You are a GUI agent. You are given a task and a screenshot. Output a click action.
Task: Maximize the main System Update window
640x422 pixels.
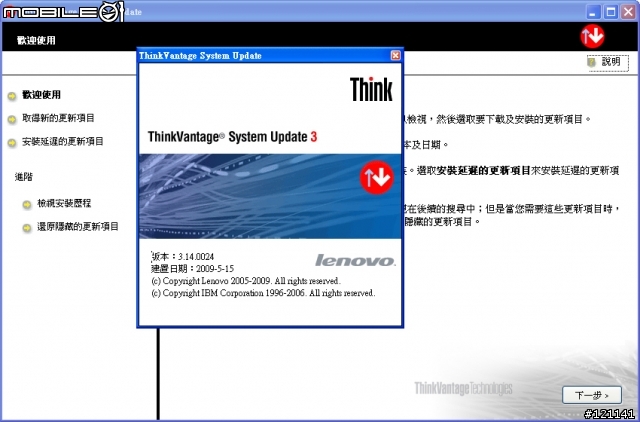pyautogui.click(x=611, y=12)
